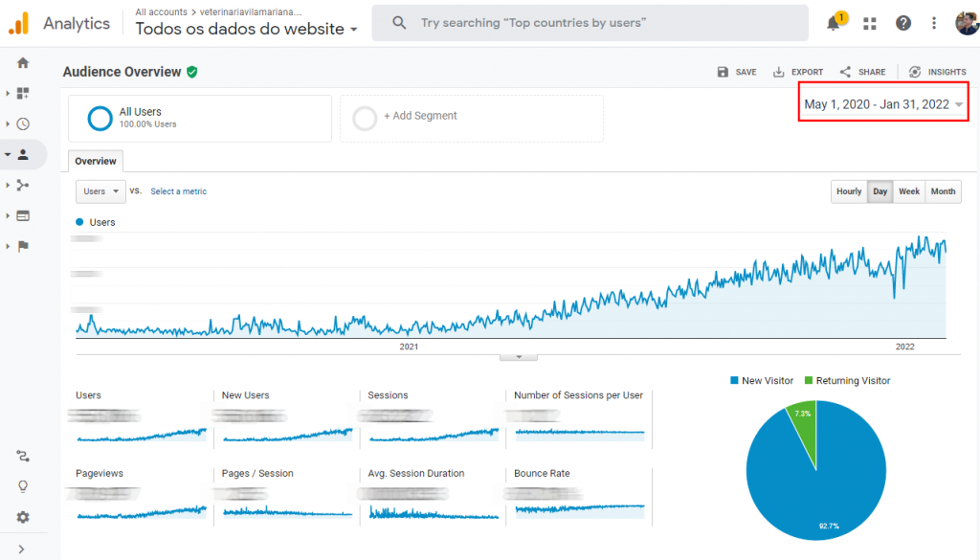Click the Select a metric link
The height and width of the screenshot is (560, 980).
(178, 191)
